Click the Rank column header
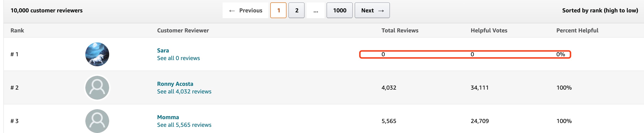644x133 pixels. click(17, 31)
